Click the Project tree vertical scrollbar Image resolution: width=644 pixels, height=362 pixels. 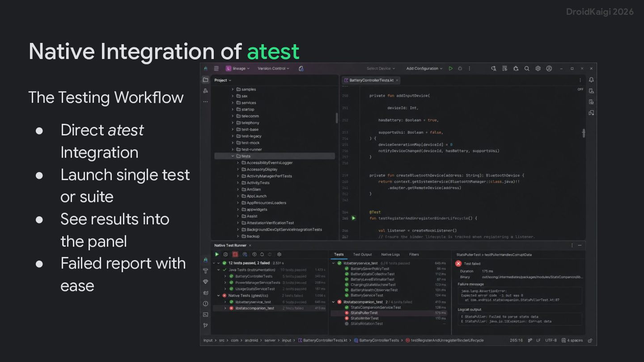click(x=337, y=118)
